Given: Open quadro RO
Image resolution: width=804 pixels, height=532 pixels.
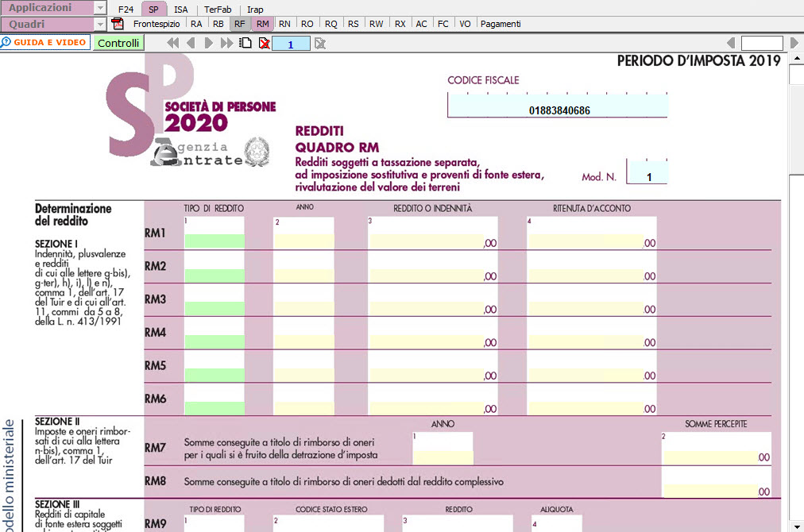Looking at the screenshot, I should pyautogui.click(x=307, y=24).
